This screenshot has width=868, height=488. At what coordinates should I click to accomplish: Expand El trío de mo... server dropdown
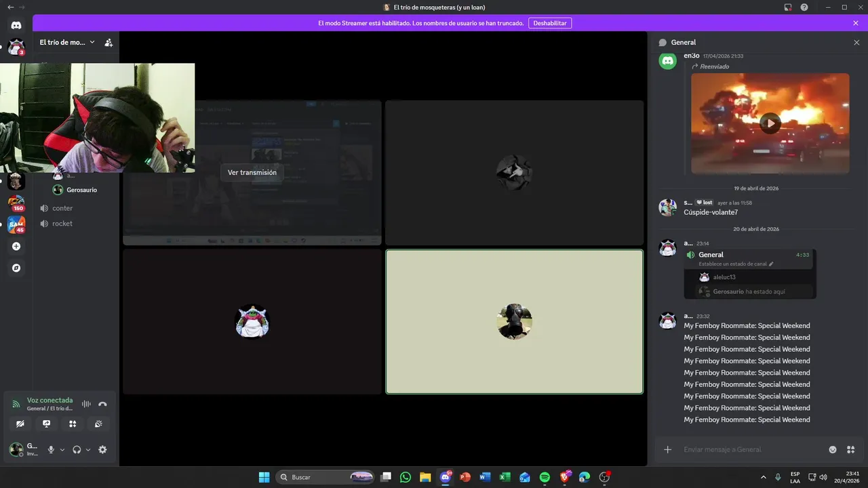pyautogui.click(x=67, y=42)
